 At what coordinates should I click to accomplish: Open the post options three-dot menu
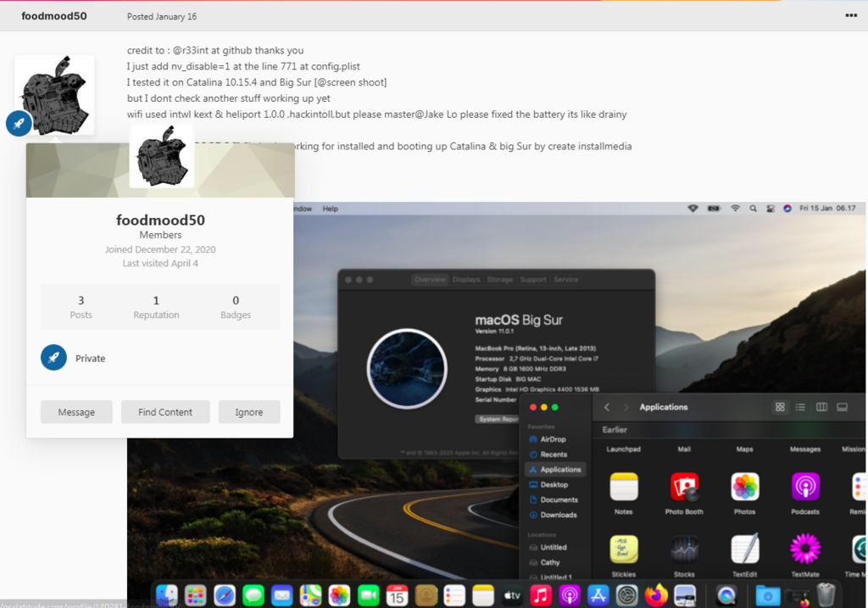coord(850,15)
